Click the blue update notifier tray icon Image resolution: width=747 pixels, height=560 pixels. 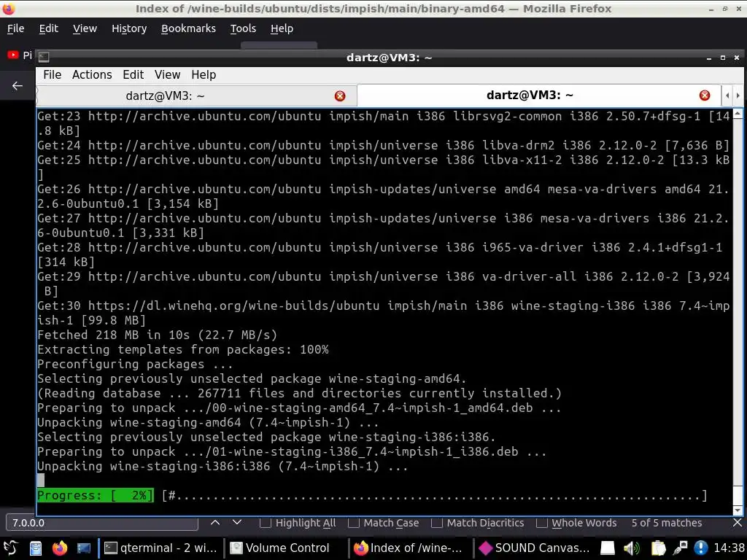pyautogui.click(x=701, y=548)
